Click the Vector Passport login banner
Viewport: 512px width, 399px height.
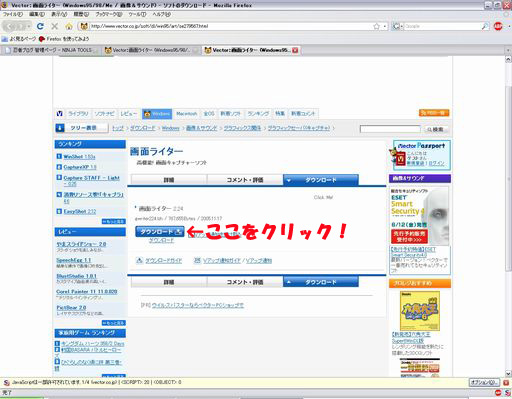tap(421, 155)
